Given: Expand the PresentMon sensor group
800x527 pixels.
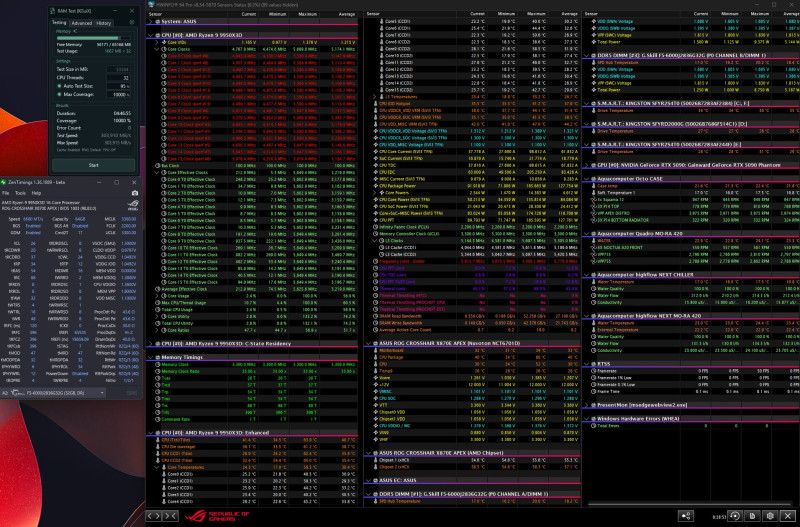Looking at the screenshot, I should tap(587, 405).
